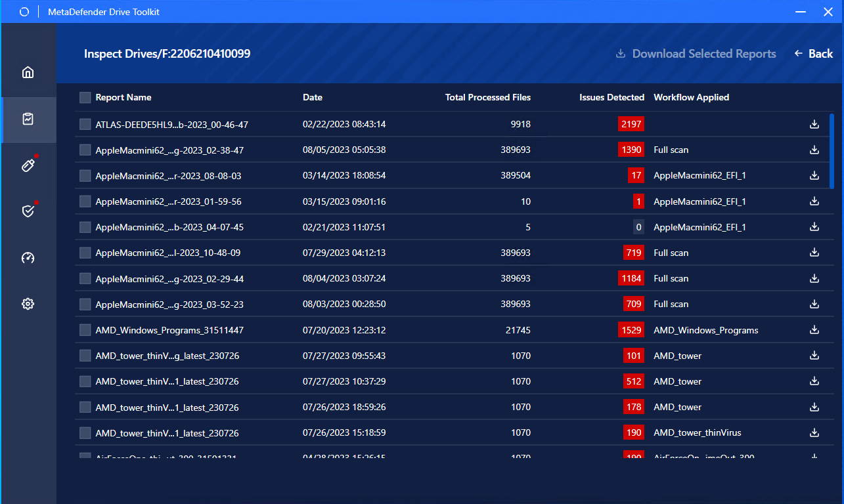The width and height of the screenshot is (844, 504).
Task: Check the report with 1184 issues
Action: point(85,278)
